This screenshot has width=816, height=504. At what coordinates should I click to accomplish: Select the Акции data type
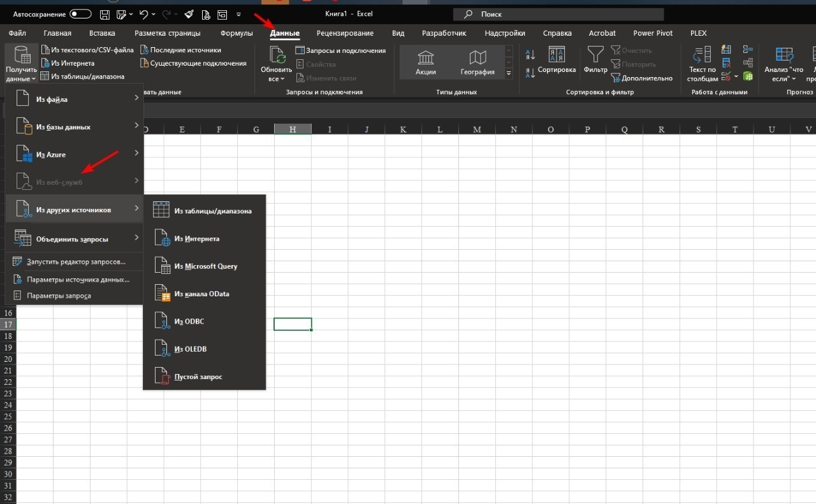pos(426,64)
